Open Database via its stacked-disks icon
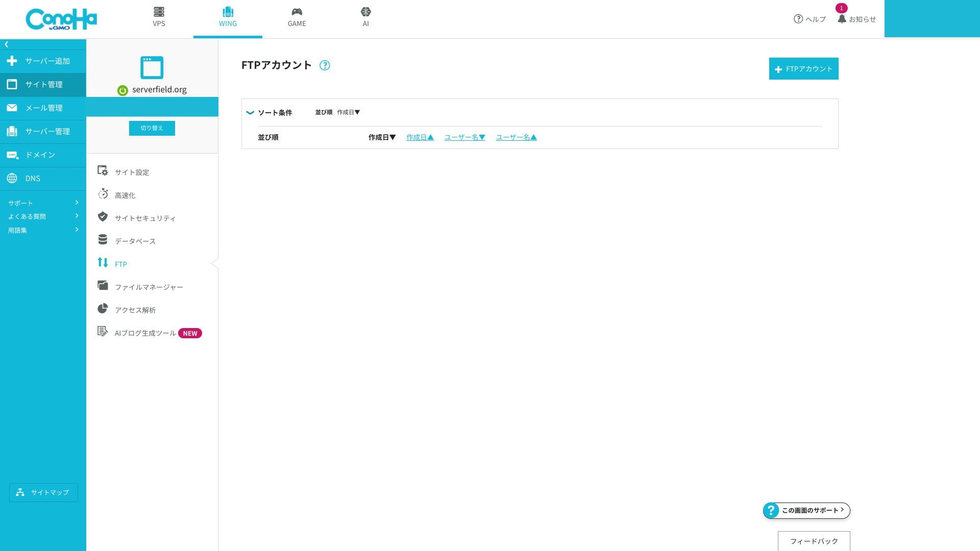The width and height of the screenshot is (980, 551). tap(103, 239)
